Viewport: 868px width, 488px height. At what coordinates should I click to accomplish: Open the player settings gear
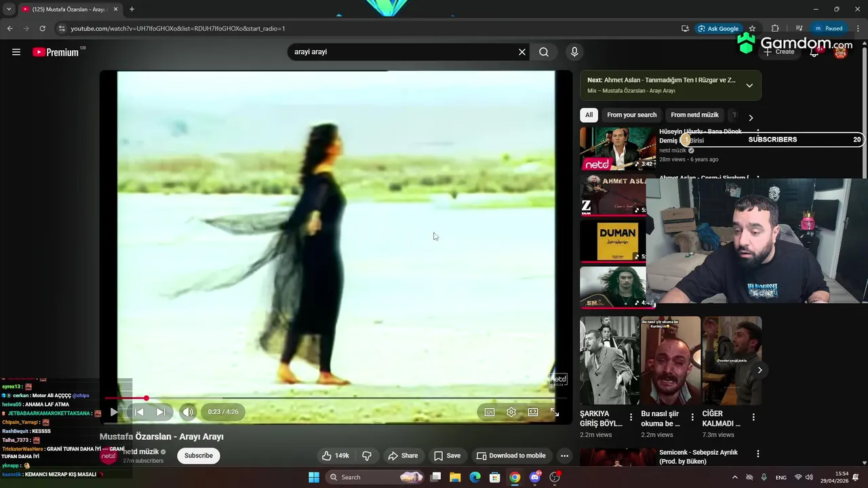coord(511,412)
